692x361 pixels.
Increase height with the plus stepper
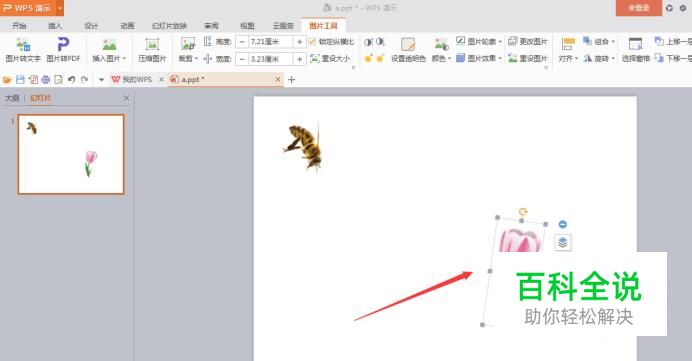[x=300, y=42]
